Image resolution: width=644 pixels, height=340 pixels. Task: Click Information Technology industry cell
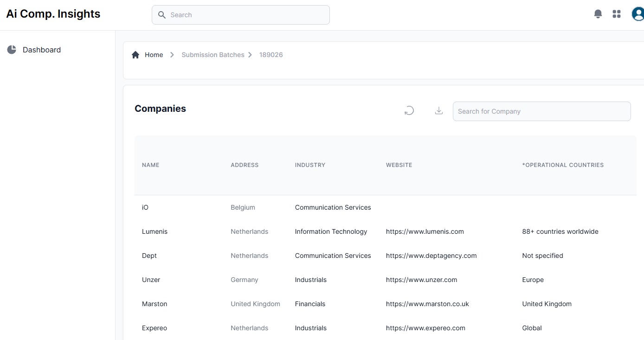click(331, 231)
